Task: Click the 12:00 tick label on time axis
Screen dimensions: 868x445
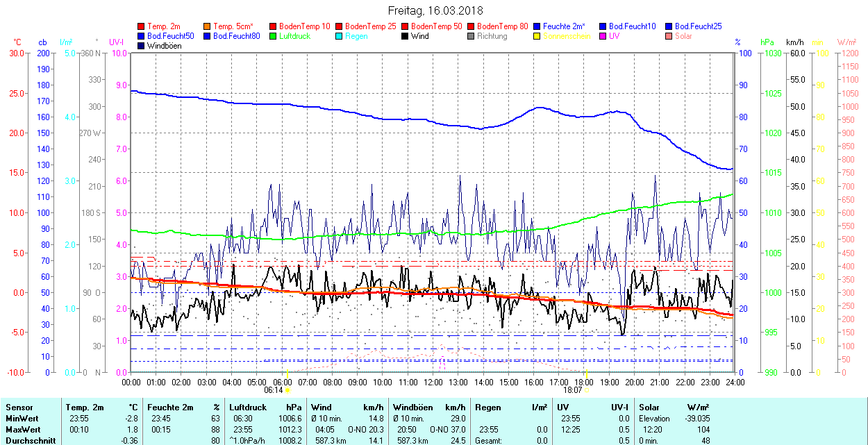Action: pos(433,382)
